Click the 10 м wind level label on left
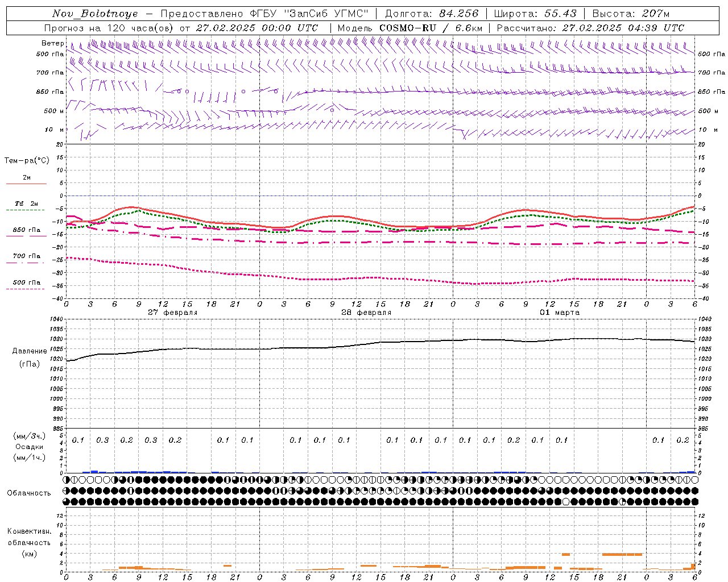Screen dimensions: 728x582 54,130
